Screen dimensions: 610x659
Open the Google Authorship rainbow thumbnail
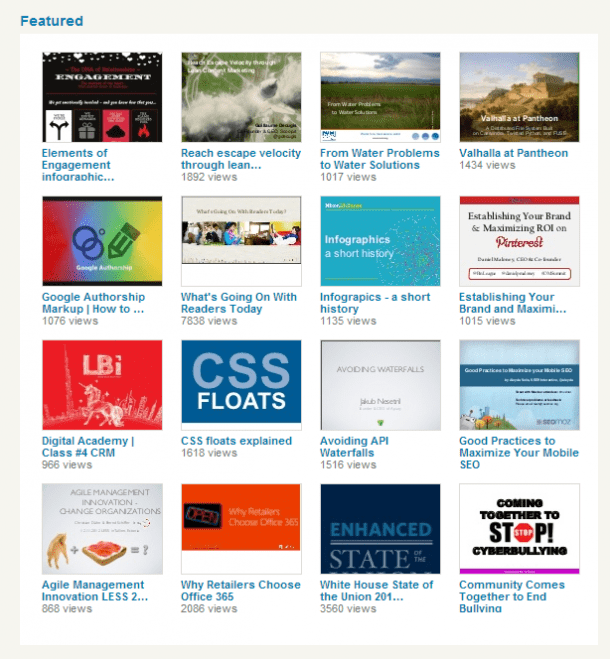[102, 241]
